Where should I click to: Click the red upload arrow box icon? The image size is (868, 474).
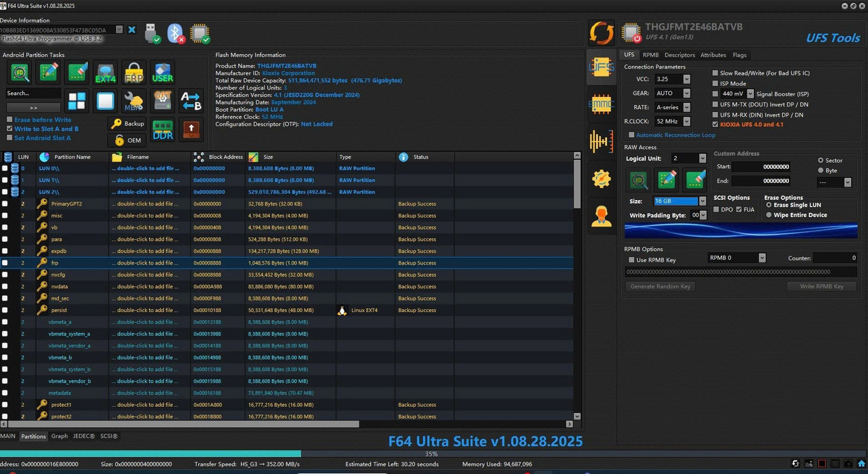click(191, 130)
